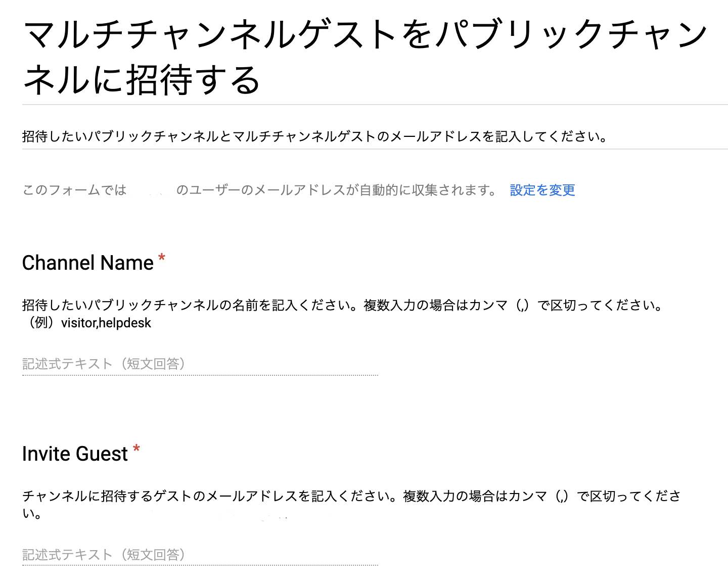Edit the form description under the title

315,136
